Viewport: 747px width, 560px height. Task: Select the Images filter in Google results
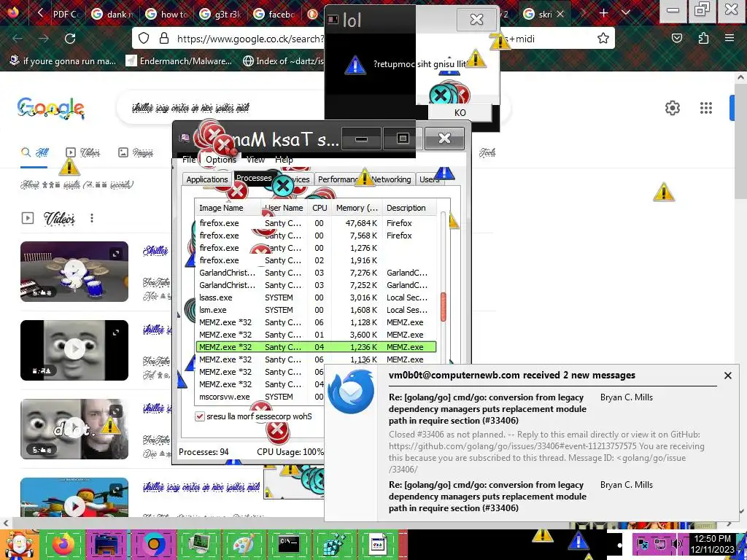[136, 152]
